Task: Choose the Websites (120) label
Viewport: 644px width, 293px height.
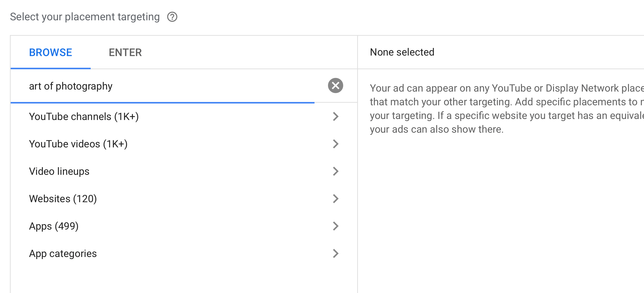Action: [63, 199]
